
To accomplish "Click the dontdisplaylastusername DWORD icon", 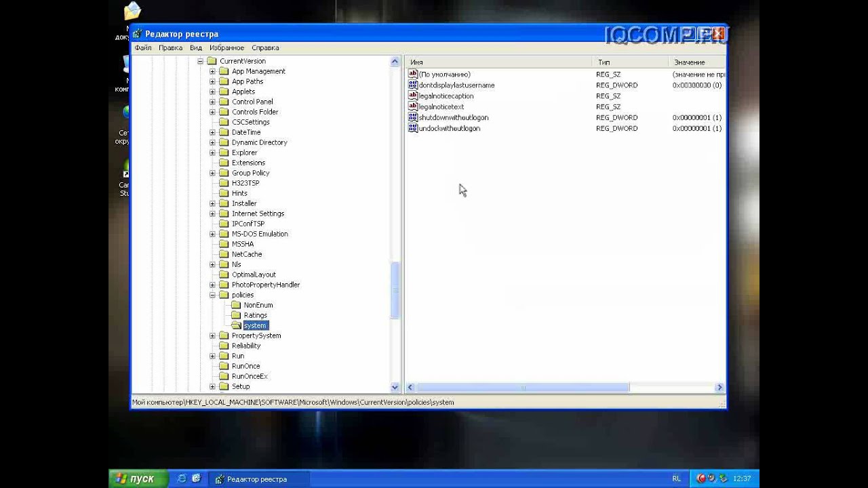I will (x=413, y=85).
